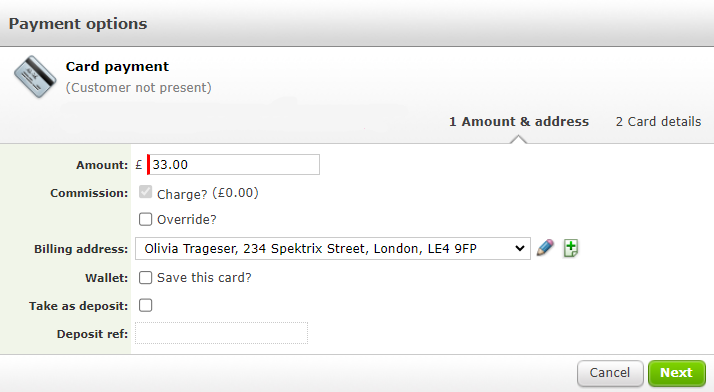Click the green Next button

(x=677, y=373)
